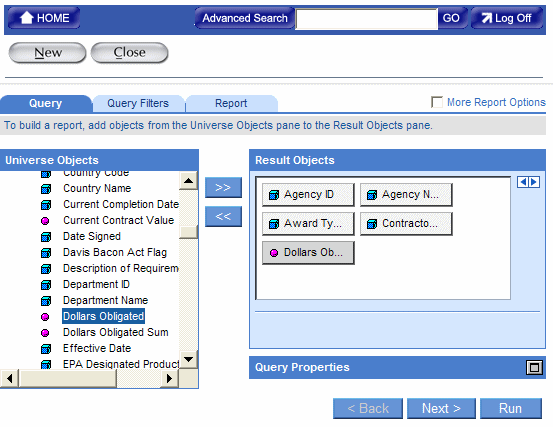Select pink measure icon beside Current Contract Value
Image resolution: width=553 pixels, height=427 pixels.
pyautogui.click(x=45, y=221)
